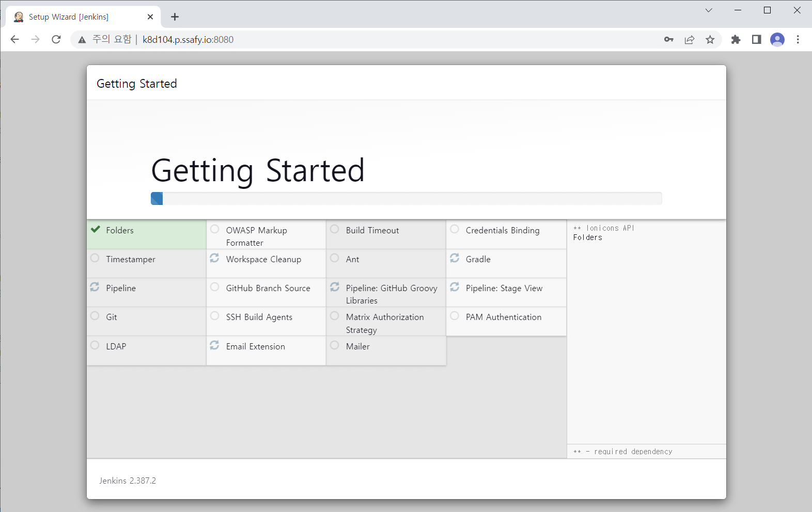Click the pending circle next to PAM Authentication

click(455, 315)
